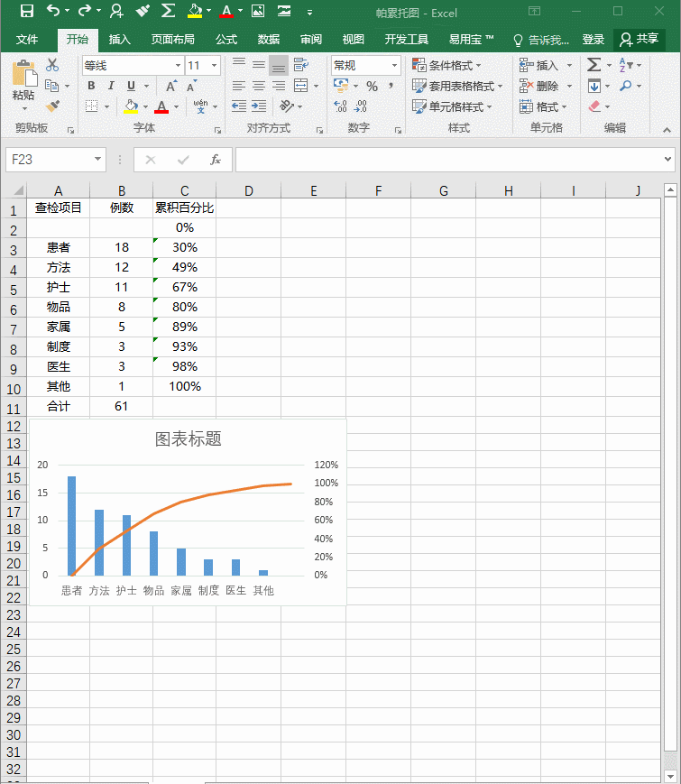Toggle Top Align for cells
Viewport: 681px width, 784px height.
pyautogui.click(x=239, y=64)
